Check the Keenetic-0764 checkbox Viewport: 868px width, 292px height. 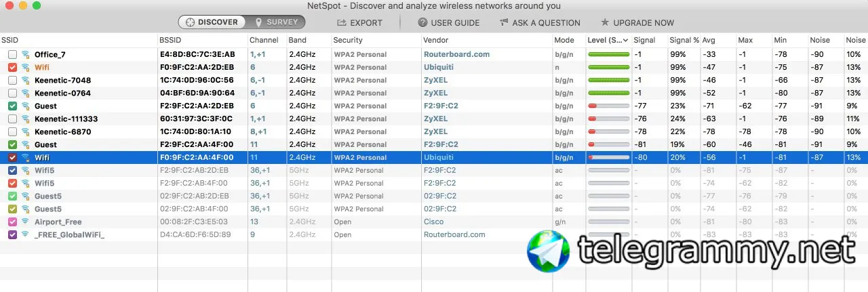[12, 93]
